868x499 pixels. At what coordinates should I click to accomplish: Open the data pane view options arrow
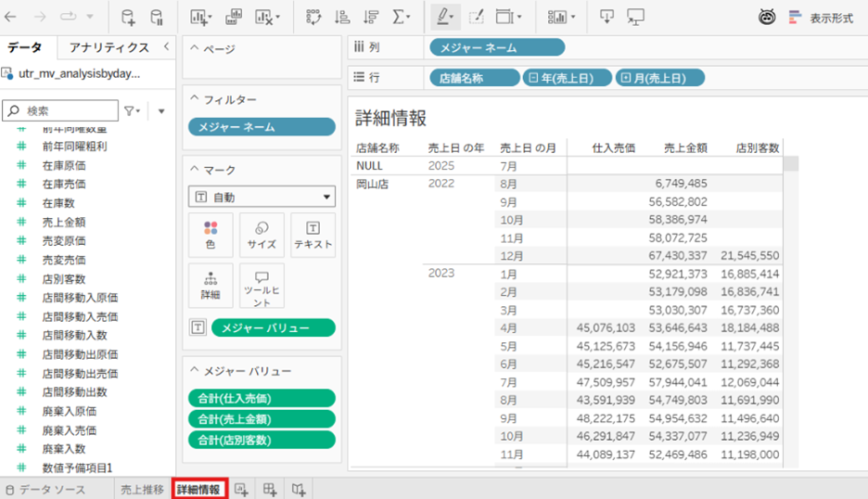[x=161, y=111]
